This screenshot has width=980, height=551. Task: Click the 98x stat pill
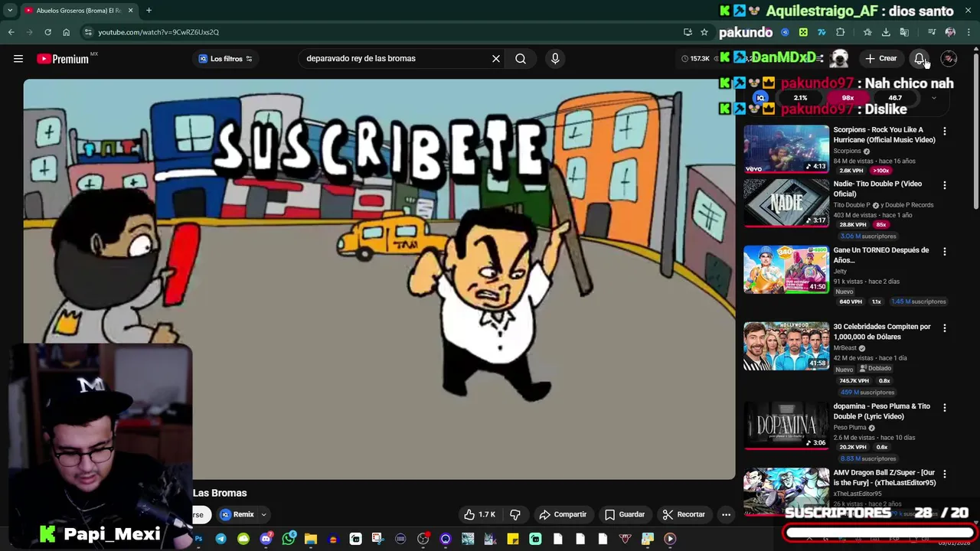coord(848,98)
